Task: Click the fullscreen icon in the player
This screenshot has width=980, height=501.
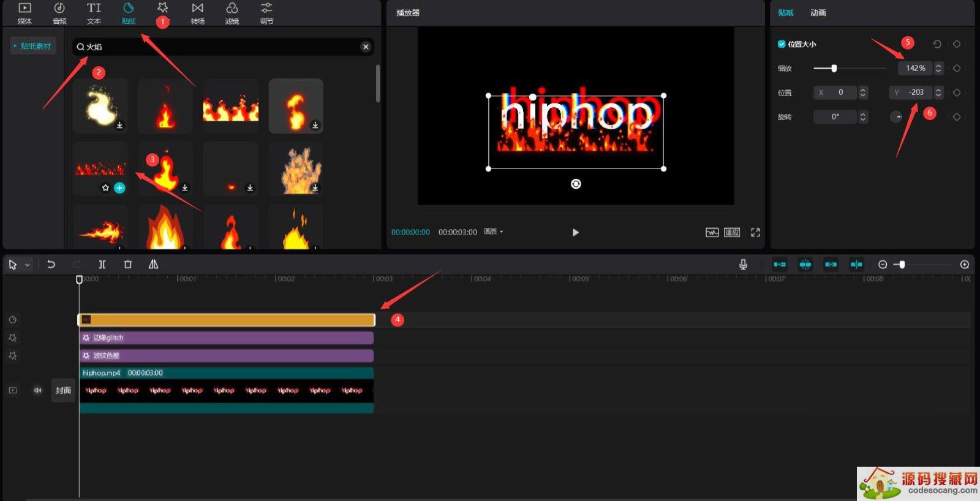Action: 755,232
